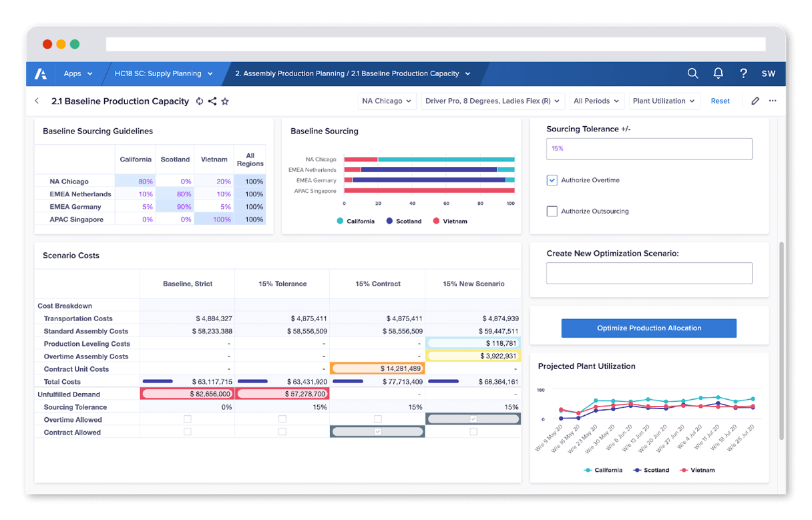Click the SW user avatar
The width and height of the screenshot is (812, 520).
point(768,73)
